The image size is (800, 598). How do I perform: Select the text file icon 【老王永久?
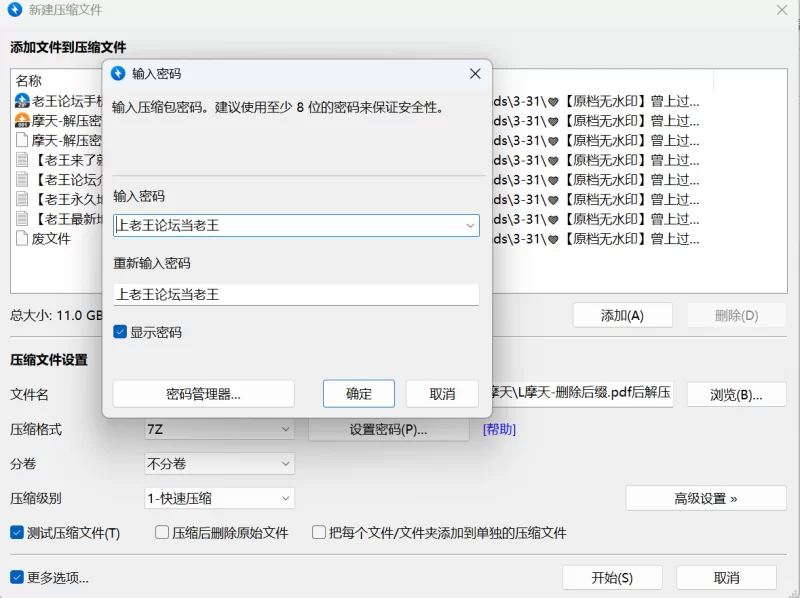(22, 199)
